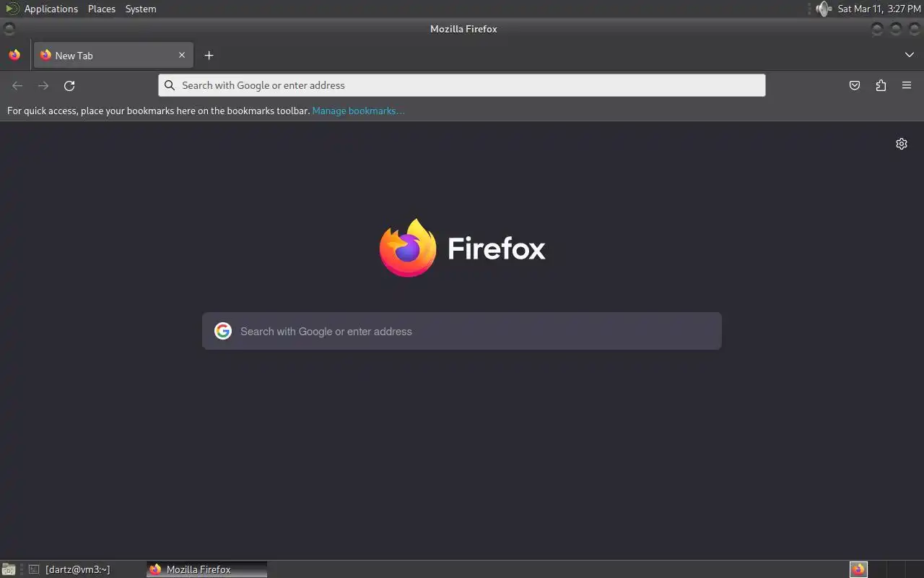Image resolution: width=924 pixels, height=578 pixels.
Task: Follow the Manage bookmarks link
Action: coord(358,111)
